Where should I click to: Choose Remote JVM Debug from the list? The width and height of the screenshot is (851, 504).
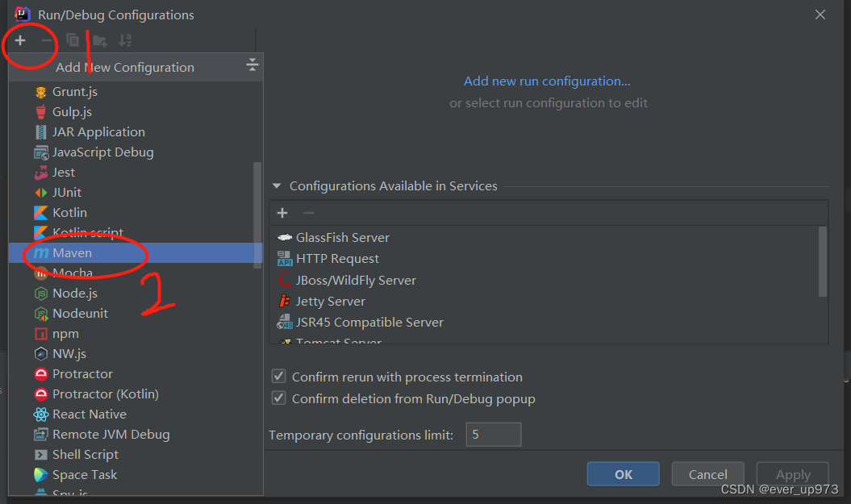click(136, 434)
